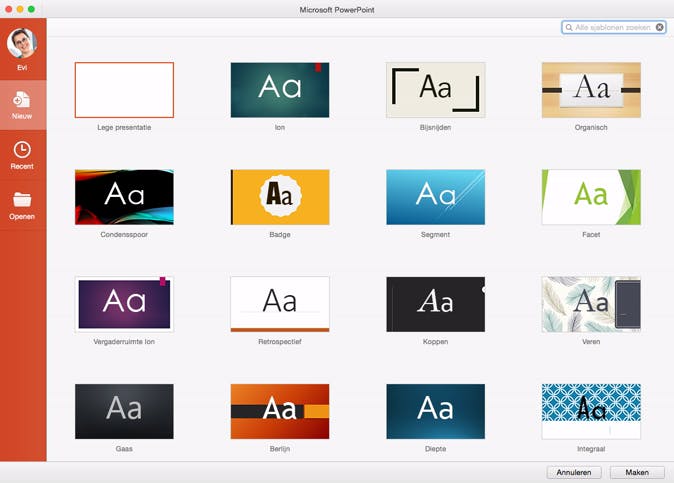The width and height of the screenshot is (674, 483).
Task: Select the purple Vergaderruimte Ion template
Action: [124, 304]
